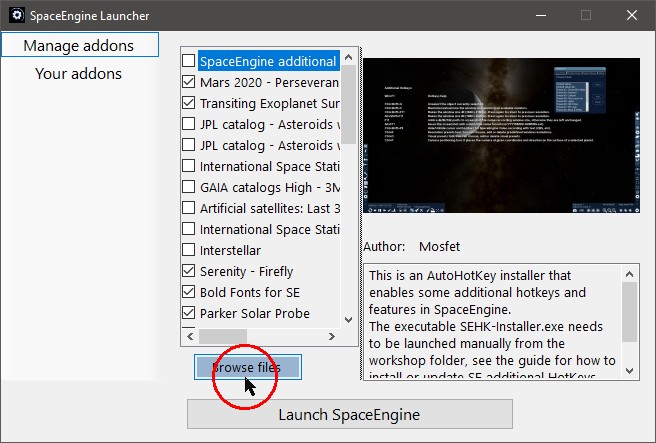
Task: Uncheck Bold Fonts for SE
Action: pos(189,292)
